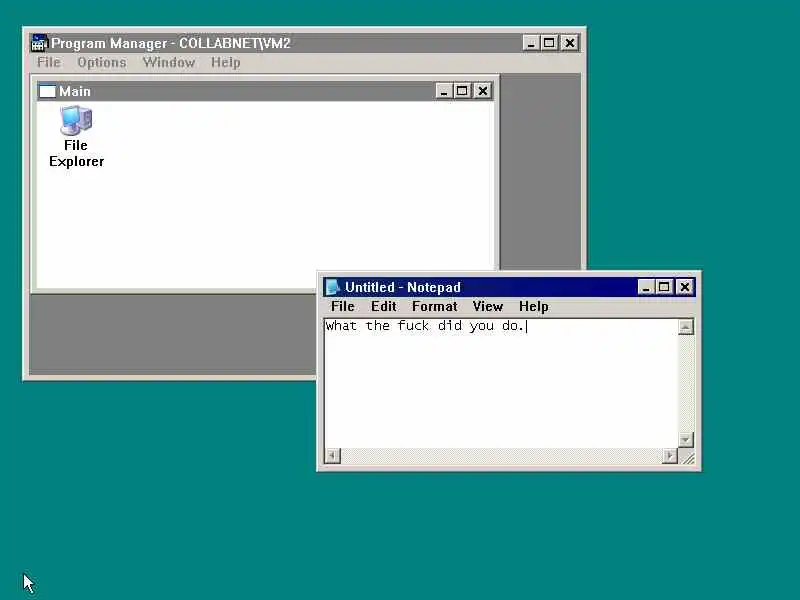Open the Notepad Edit menu
Viewport: 800px width, 600px height.
tap(383, 306)
